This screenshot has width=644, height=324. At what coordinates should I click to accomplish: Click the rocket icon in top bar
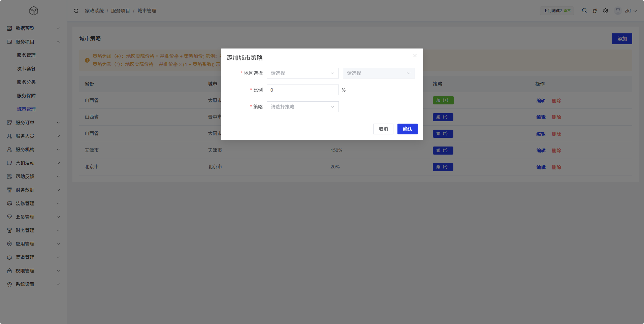pos(595,11)
